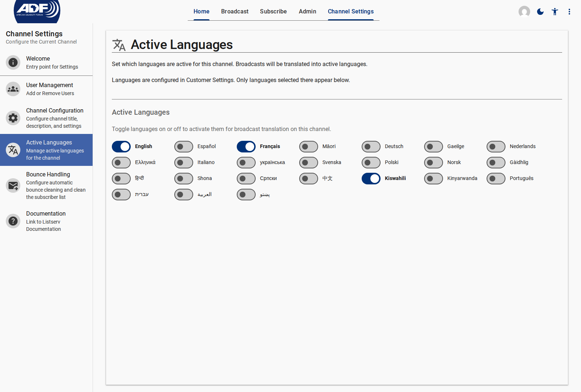Turn on the Arabic language toggle
Image resolution: width=581 pixels, height=392 pixels.
click(184, 195)
